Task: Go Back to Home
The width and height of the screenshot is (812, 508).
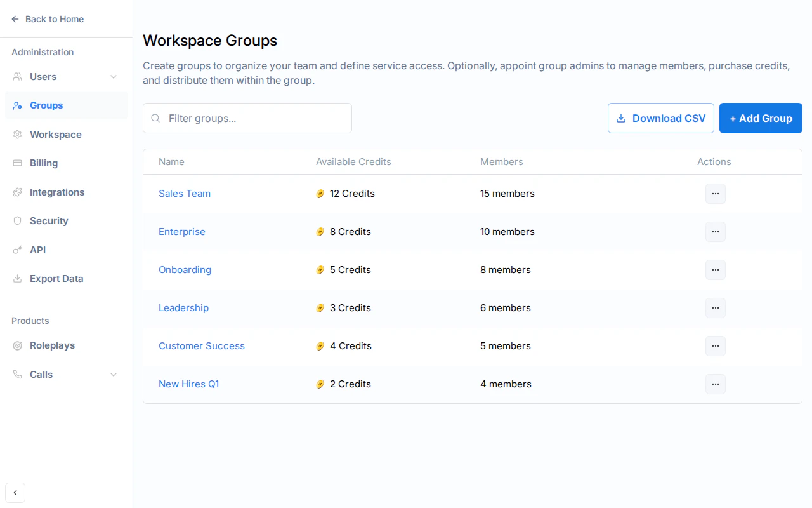Action: [48, 19]
